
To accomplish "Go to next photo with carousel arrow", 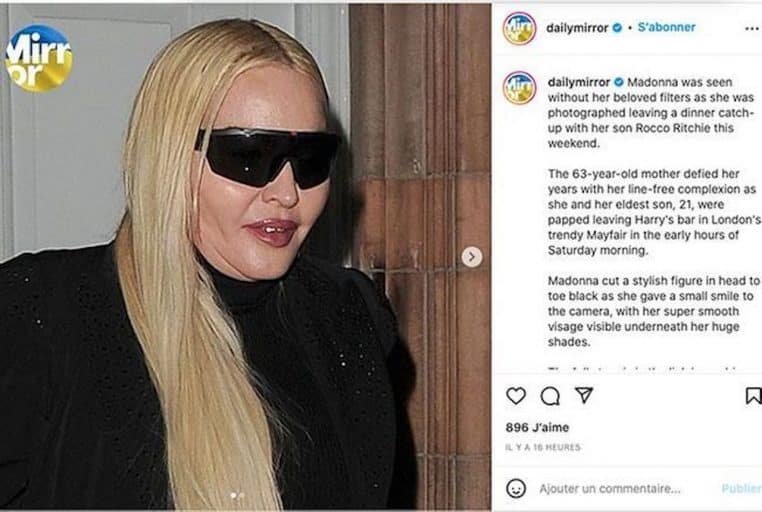I will (471, 256).
